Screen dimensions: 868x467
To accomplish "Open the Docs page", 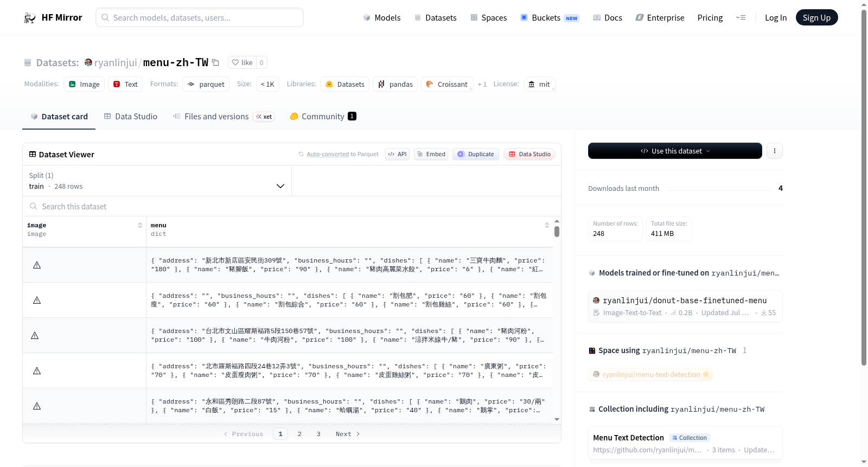I will click(x=608, y=18).
